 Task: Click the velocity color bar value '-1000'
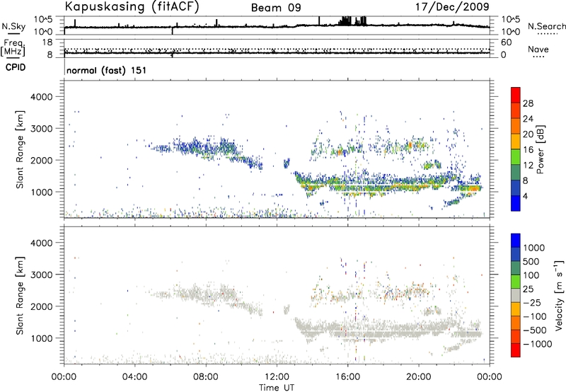(x=538, y=344)
